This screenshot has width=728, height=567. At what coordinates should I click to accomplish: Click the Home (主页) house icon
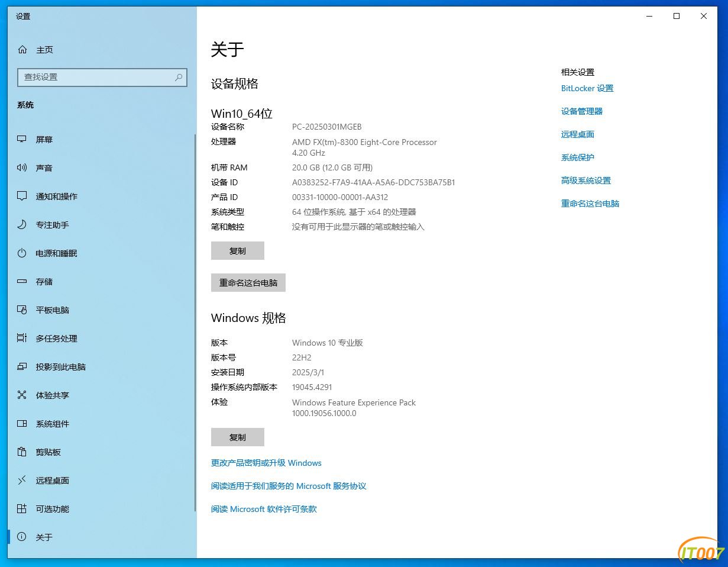[x=22, y=50]
